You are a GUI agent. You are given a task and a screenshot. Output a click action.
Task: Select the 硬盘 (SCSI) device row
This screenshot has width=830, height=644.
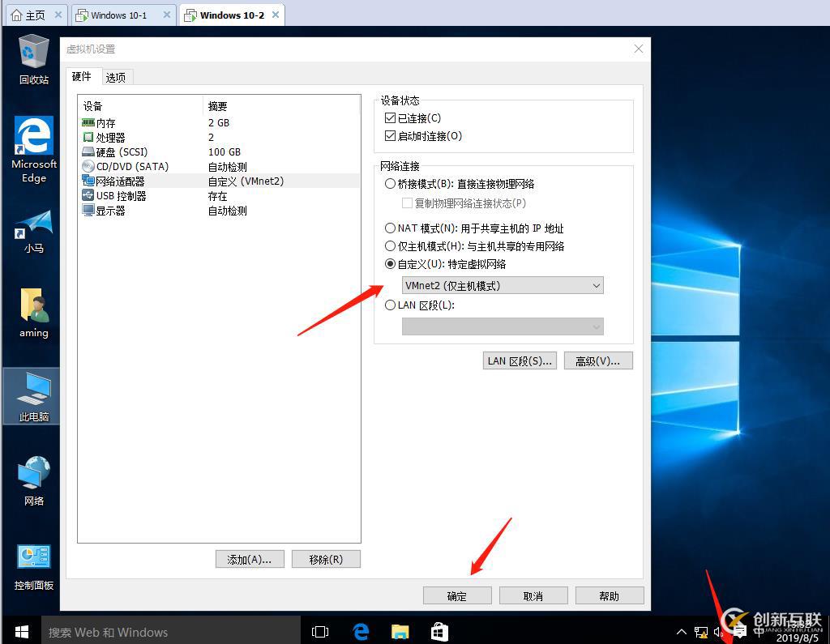click(x=220, y=152)
